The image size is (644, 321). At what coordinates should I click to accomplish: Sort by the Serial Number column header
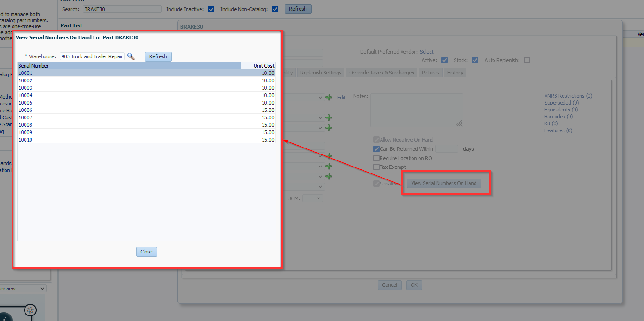click(129, 66)
